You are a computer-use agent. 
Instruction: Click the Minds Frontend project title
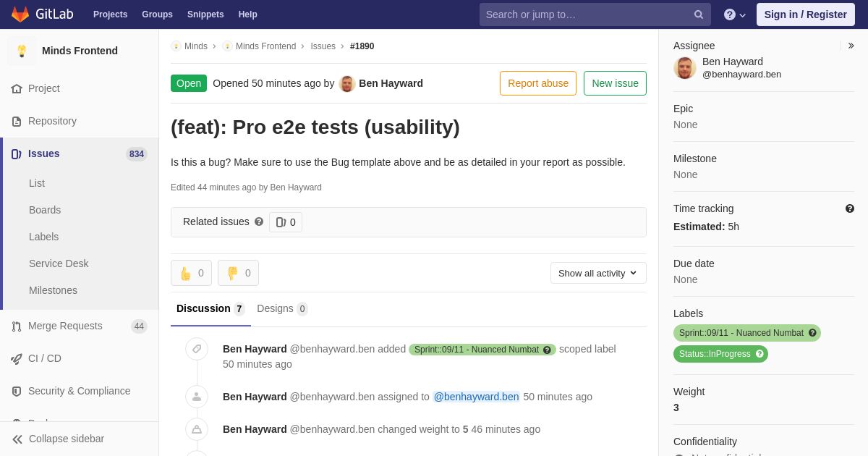pyautogui.click(x=80, y=51)
